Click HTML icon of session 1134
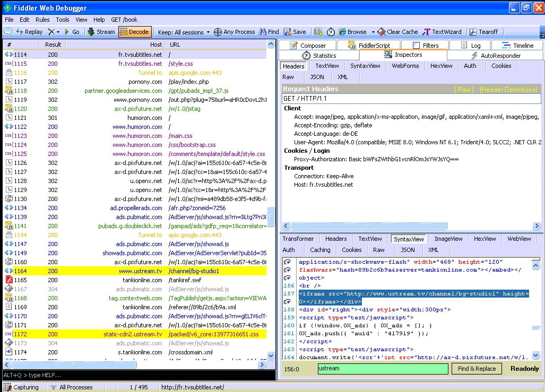The width and height of the screenshot is (545, 392). click(8, 208)
